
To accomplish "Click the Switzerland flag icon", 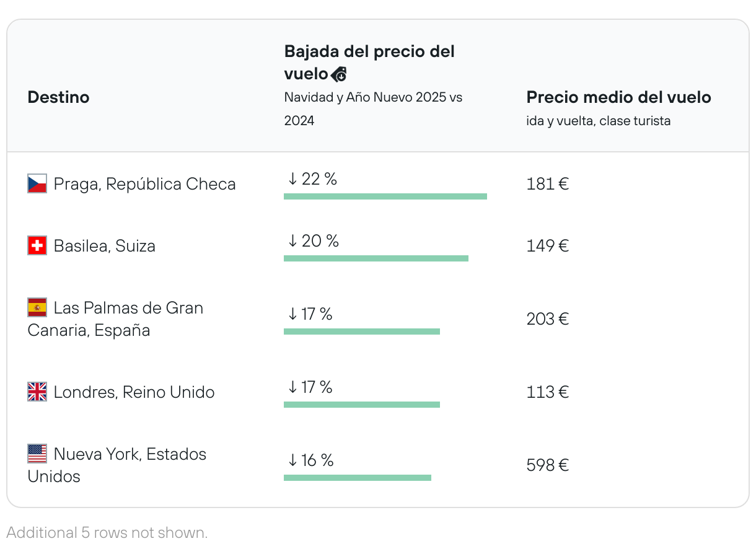I will click(37, 246).
